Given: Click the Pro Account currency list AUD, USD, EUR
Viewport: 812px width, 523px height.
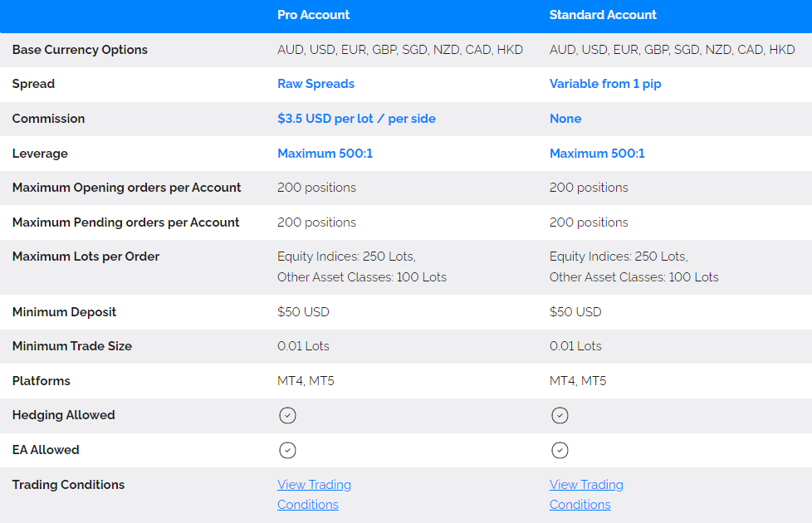Looking at the screenshot, I should tap(400, 50).
